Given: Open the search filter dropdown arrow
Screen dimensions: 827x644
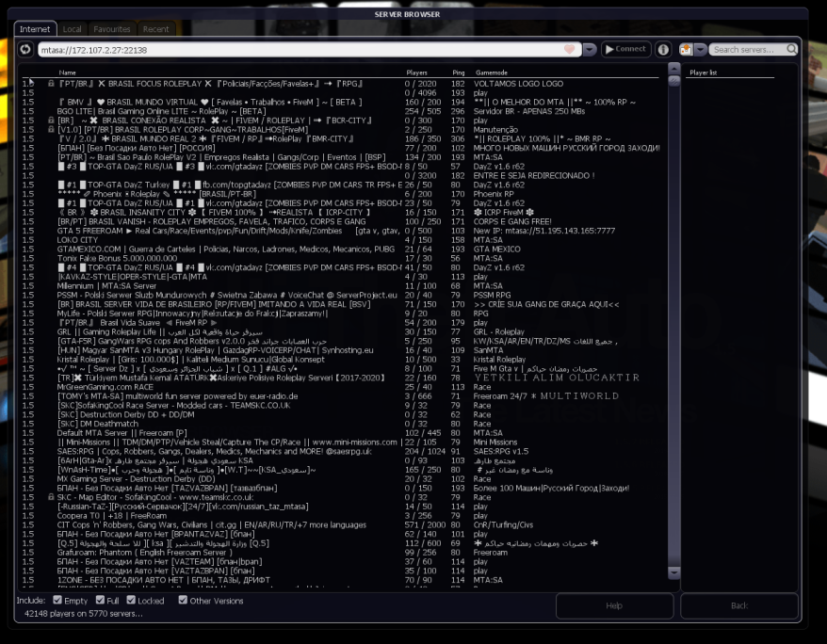Looking at the screenshot, I should (701, 49).
